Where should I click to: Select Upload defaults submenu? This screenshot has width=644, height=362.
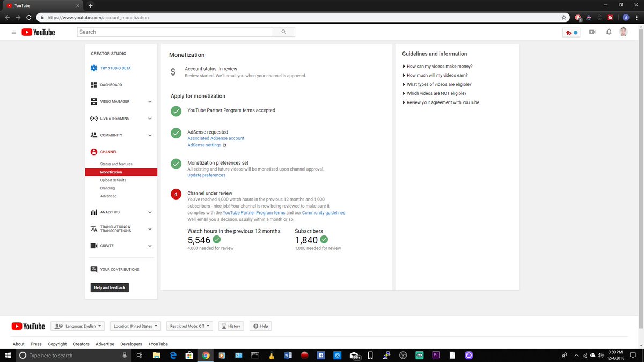coord(113,180)
